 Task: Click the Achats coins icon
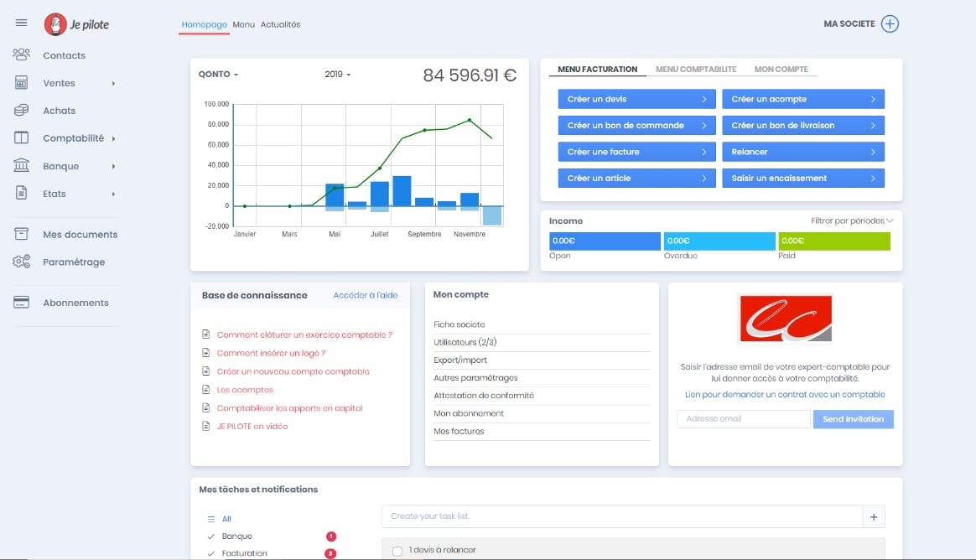[x=22, y=111]
